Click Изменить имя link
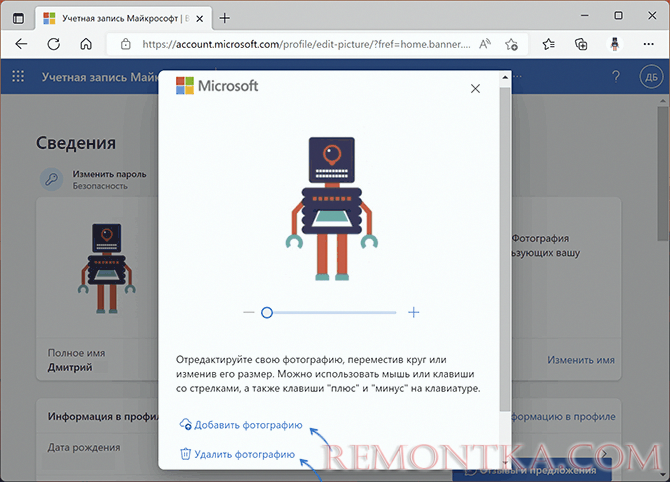The image size is (670, 482). tap(581, 360)
